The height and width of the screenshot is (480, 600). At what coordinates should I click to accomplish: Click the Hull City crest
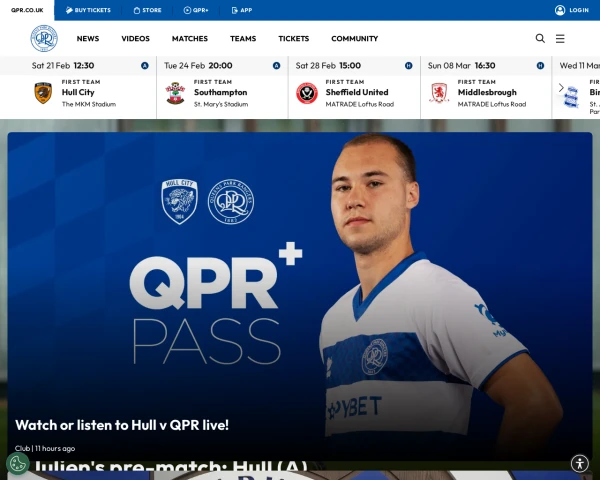click(x=43, y=93)
